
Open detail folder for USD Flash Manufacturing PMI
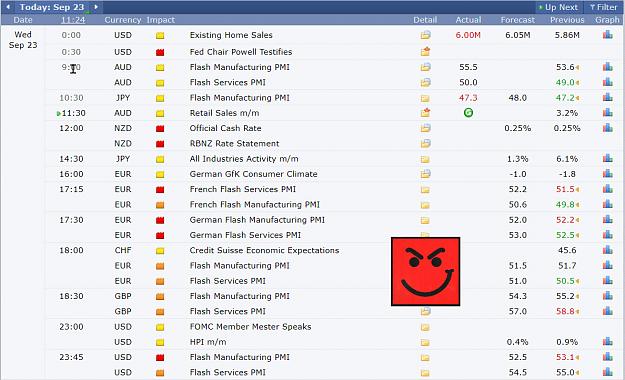click(x=425, y=358)
